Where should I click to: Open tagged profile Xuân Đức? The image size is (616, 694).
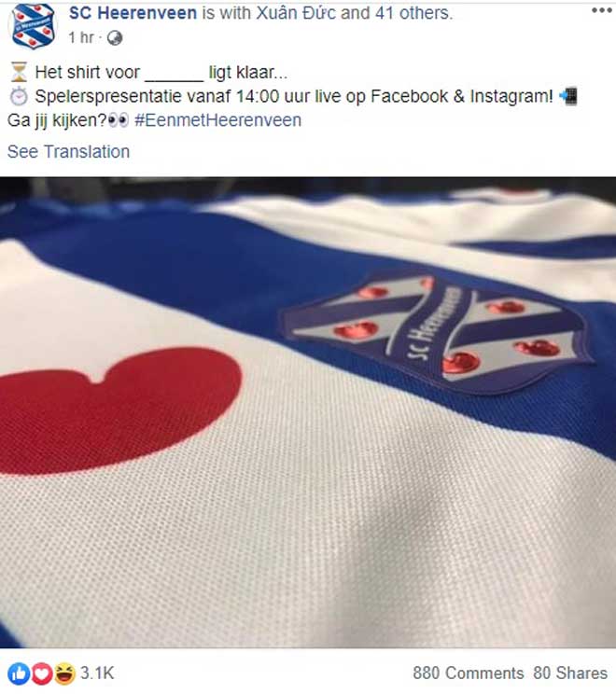[296, 13]
